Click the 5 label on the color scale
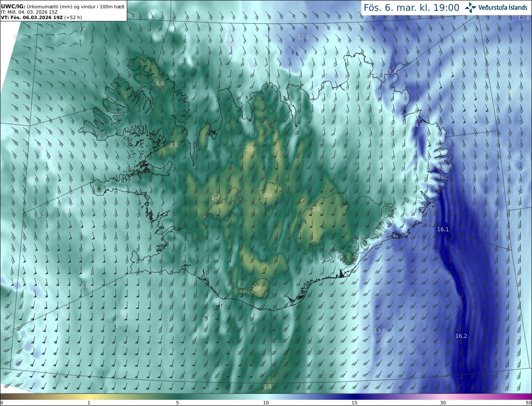This screenshot has height=406, width=532. [x=177, y=403]
